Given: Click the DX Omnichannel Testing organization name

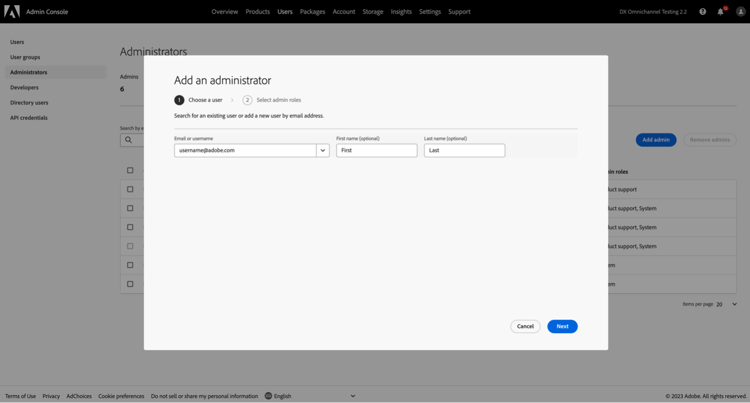Looking at the screenshot, I should (x=653, y=11).
